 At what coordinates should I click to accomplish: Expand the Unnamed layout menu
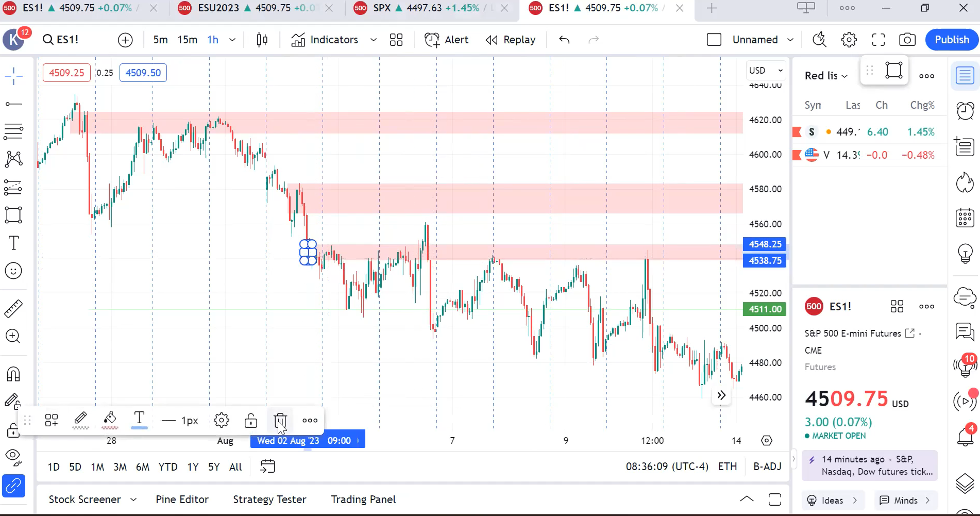click(790, 40)
